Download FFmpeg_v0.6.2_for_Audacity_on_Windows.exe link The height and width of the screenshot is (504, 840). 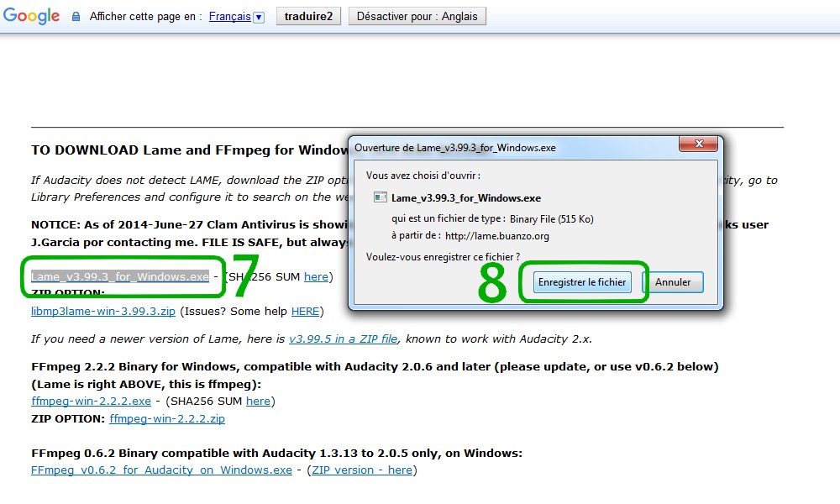point(162,470)
